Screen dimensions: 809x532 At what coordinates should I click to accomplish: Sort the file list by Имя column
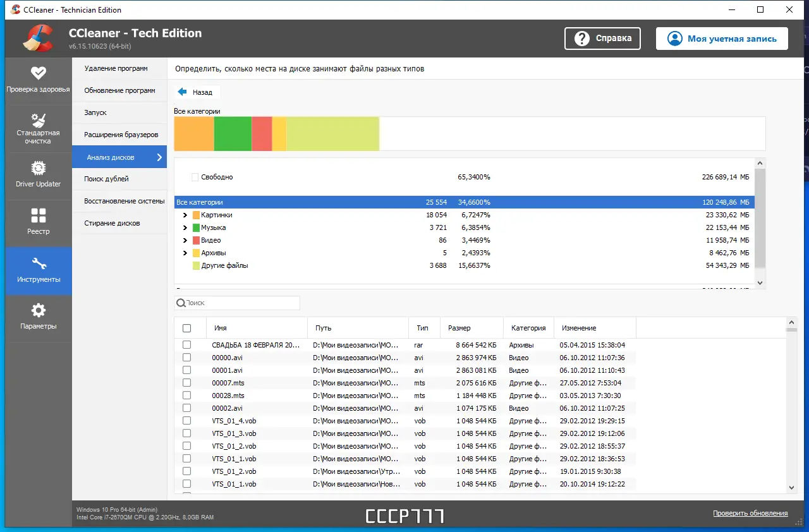tap(257, 328)
